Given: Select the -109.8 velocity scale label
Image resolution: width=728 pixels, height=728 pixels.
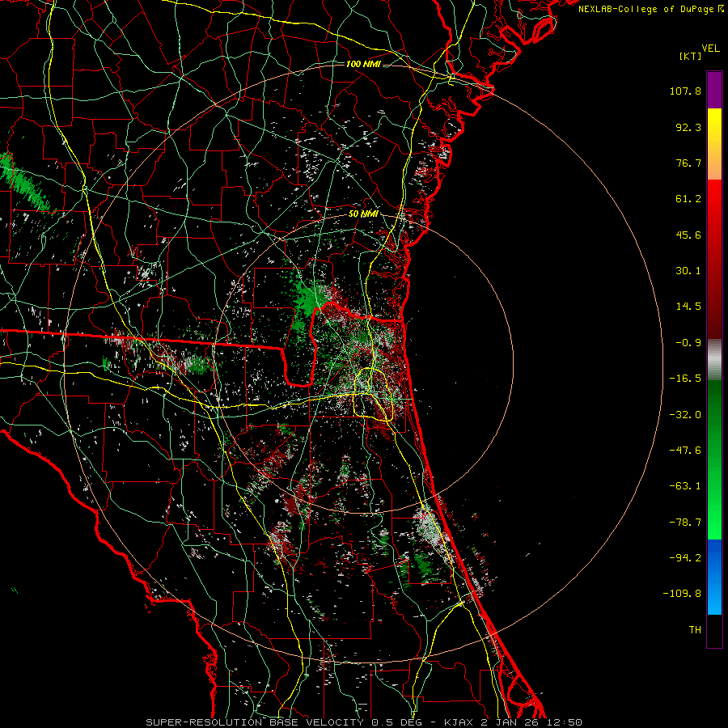Looking at the screenshot, I should tap(682, 594).
